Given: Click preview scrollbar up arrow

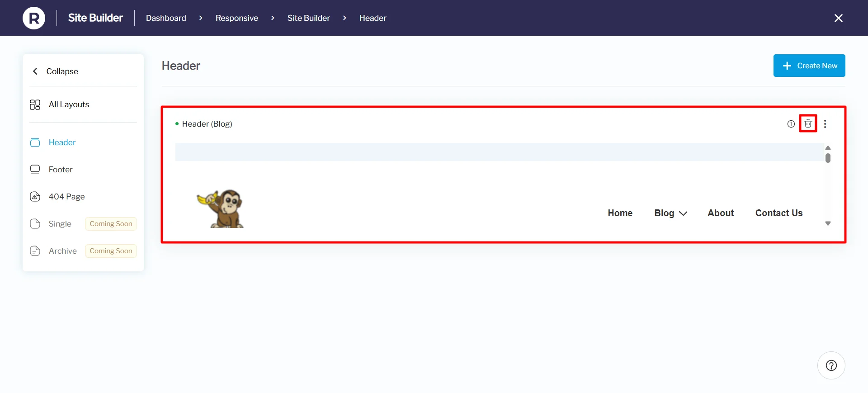Looking at the screenshot, I should (828, 148).
